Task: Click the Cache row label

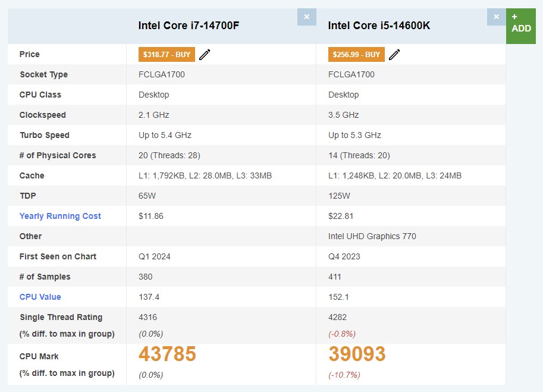Action: tap(32, 175)
